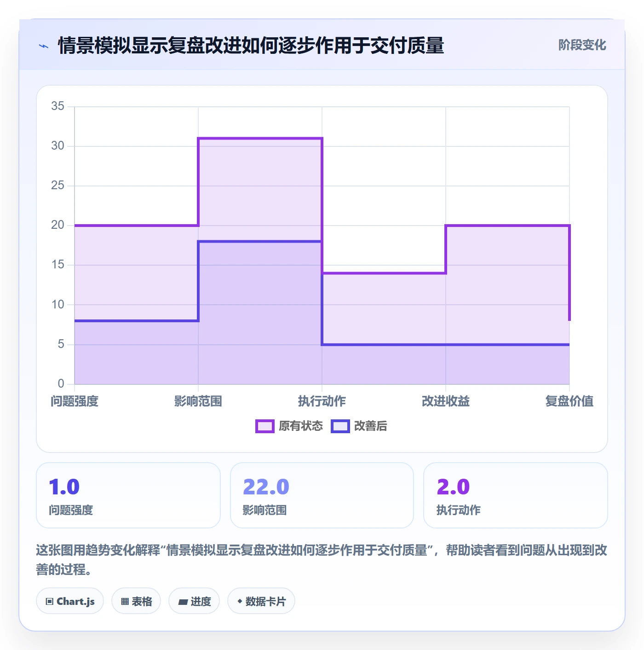Image resolution: width=644 pixels, height=650 pixels.
Task: Toggle the 改善后 legend swatch
Action: [340, 426]
